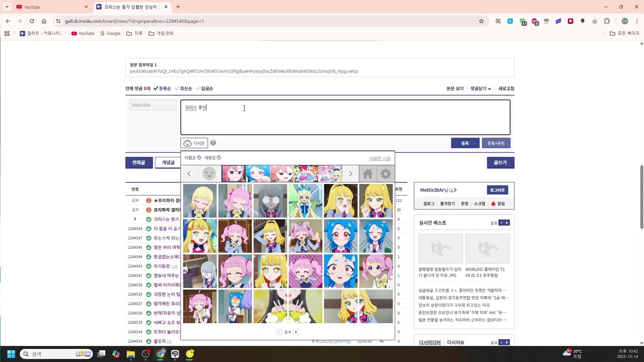Open post titled 아기등장

pos(162,266)
